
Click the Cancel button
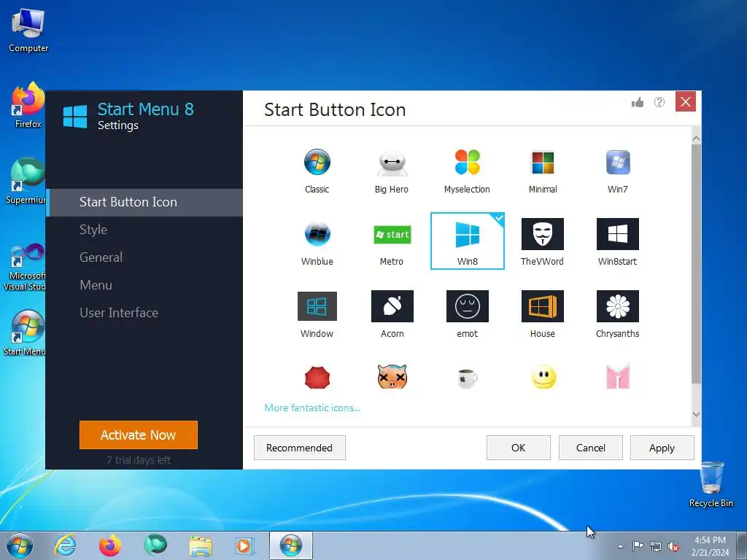tap(591, 448)
